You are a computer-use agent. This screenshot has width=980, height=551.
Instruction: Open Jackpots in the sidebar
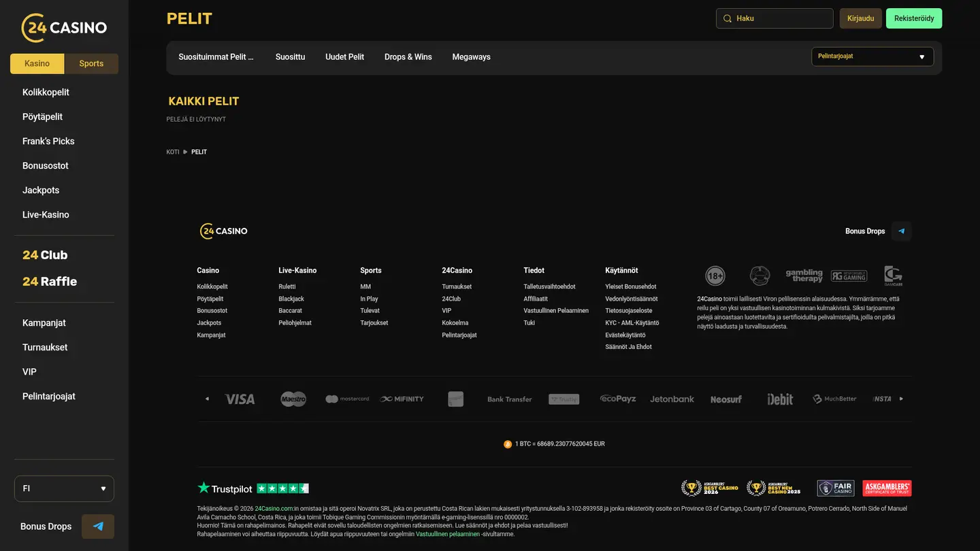click(41, 190)
